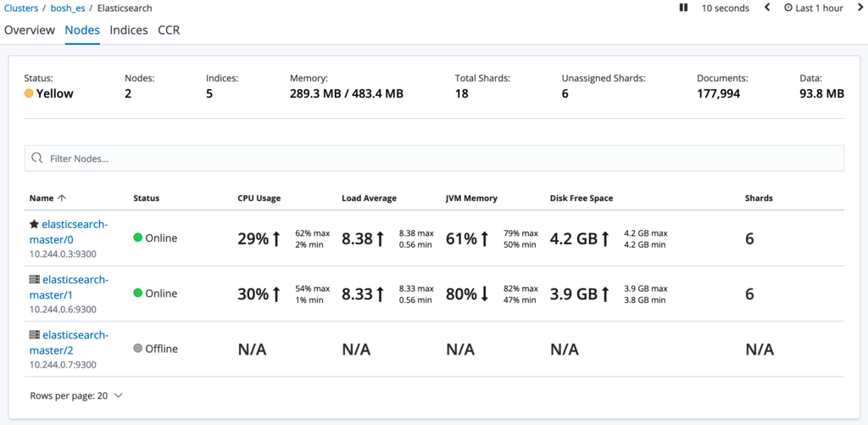Image resolution: width=868 pixels, height=425 pixels.
Task: Click the up arrow next to 29% CPU usage
Action: [276, 239]
